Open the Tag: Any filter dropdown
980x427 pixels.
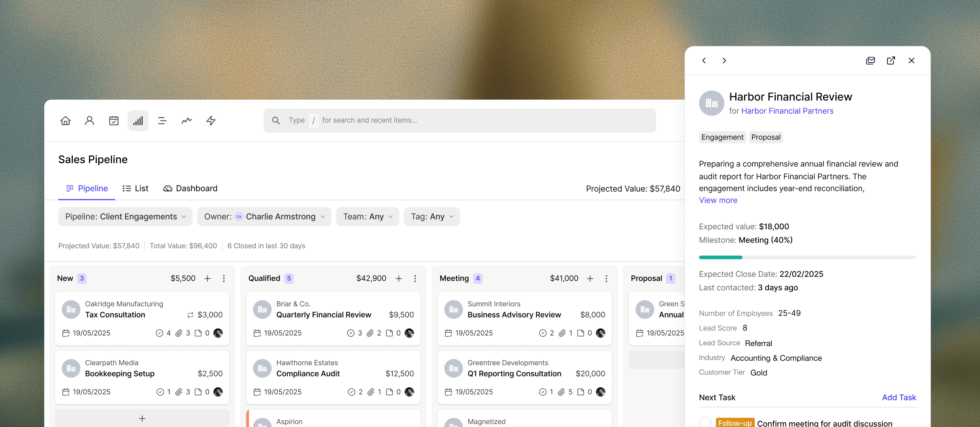[432, 216]
